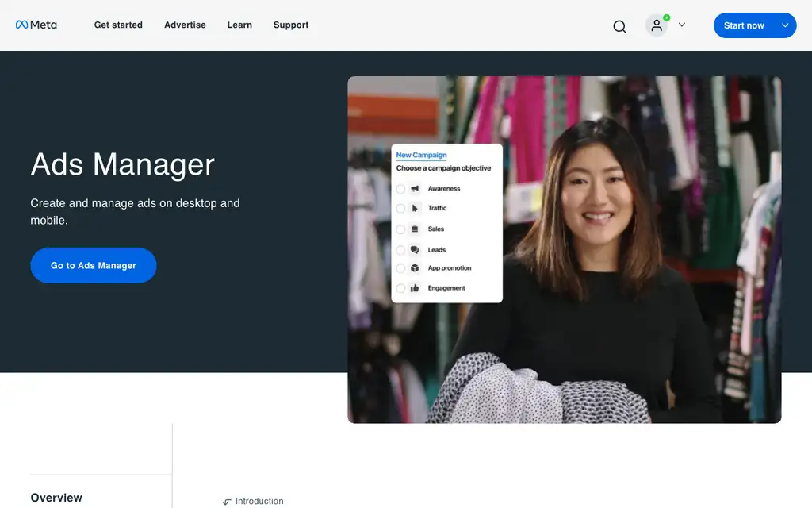Select the Sales radio button
812x508 pixels.
pyautogui.click(x=400, y=229)
